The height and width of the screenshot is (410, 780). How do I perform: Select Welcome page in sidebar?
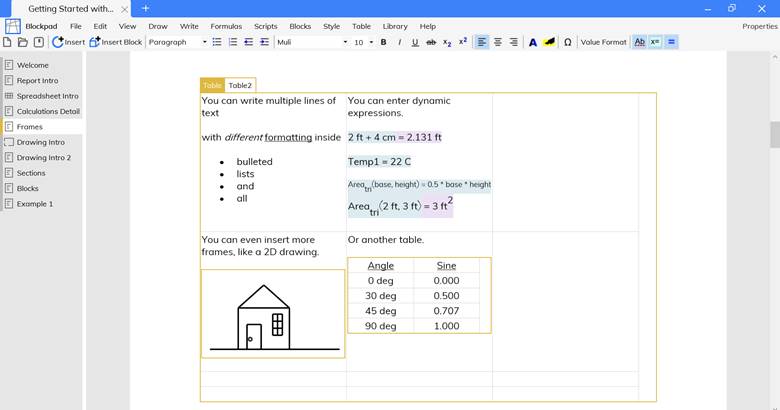[42, 65]
